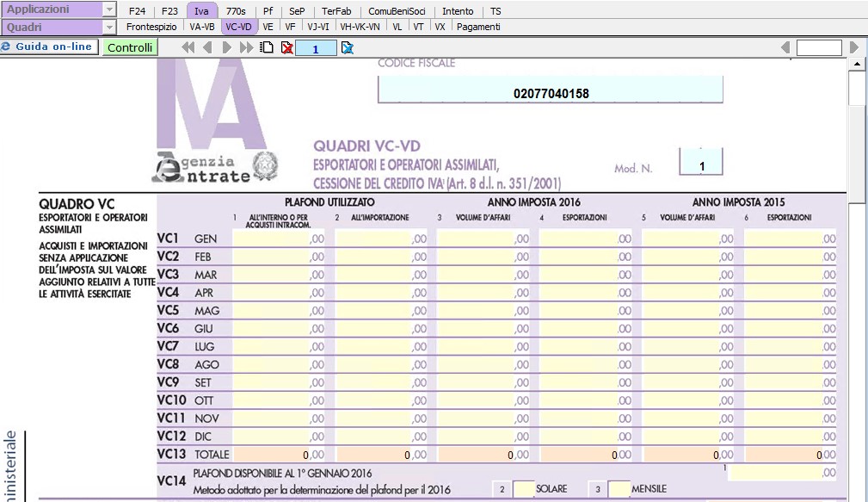The width and height of the screenshot is (868, 502).
Task: Click VC5 MAG volume d'affari 2015 field
Action: pos(687,310)
